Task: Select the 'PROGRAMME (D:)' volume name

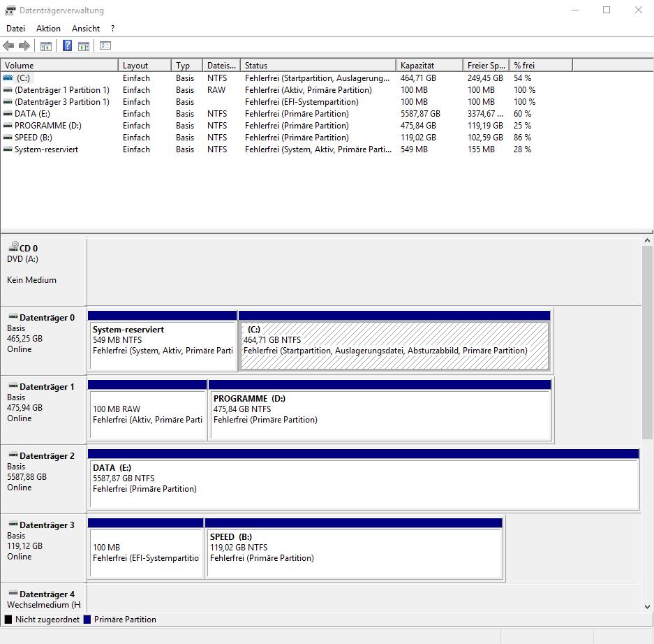Action: click(48, 125)
